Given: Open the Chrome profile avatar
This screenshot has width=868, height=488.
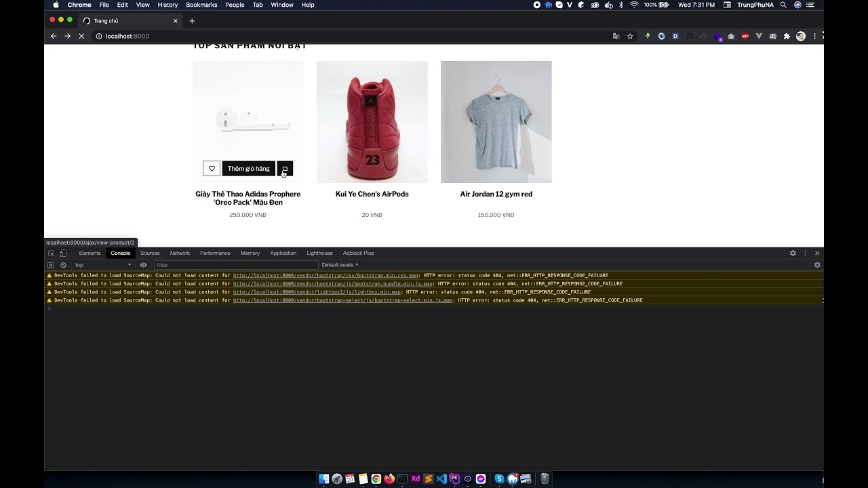Looking at the screenshot, I should click(801, 36).
